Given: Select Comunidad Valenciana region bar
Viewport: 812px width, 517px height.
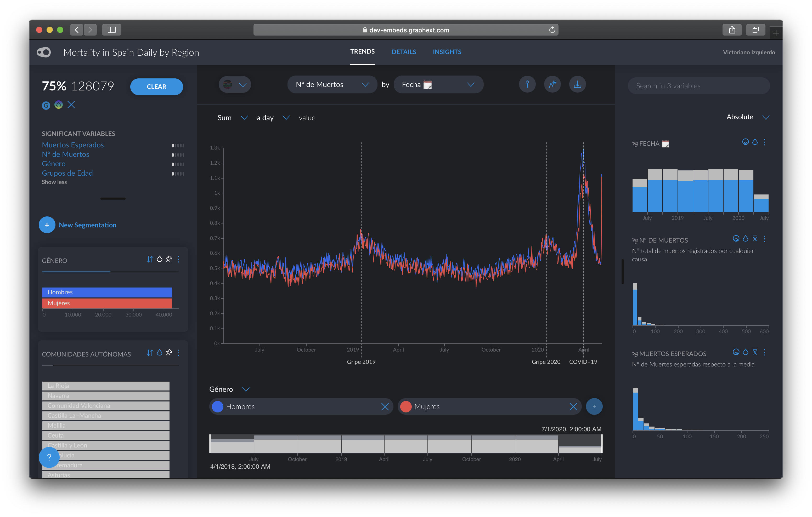Looking at the screenshot, I should click(x=106, y=406).
